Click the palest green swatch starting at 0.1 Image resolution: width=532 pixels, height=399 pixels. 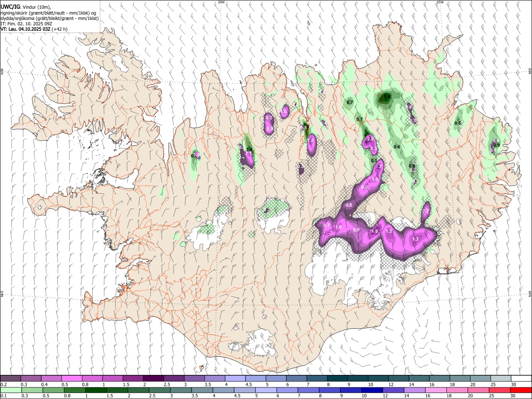[x=11, y=390]
